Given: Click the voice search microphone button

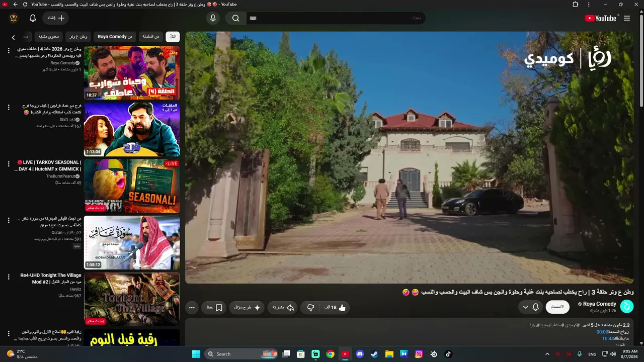Looking at the screenshot, I should (x=213, y=18).
